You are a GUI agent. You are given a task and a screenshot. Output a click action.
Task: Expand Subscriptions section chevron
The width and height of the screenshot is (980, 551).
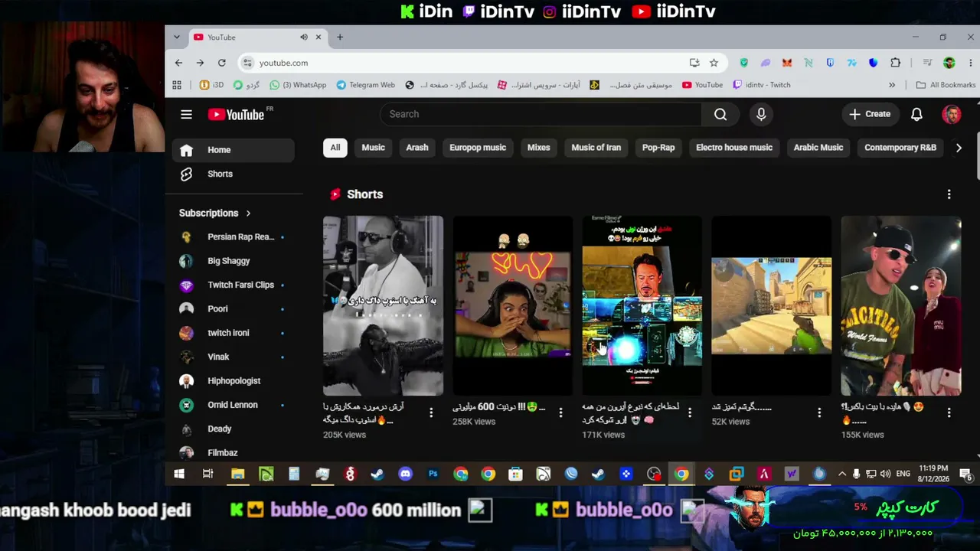pos(248,213)
